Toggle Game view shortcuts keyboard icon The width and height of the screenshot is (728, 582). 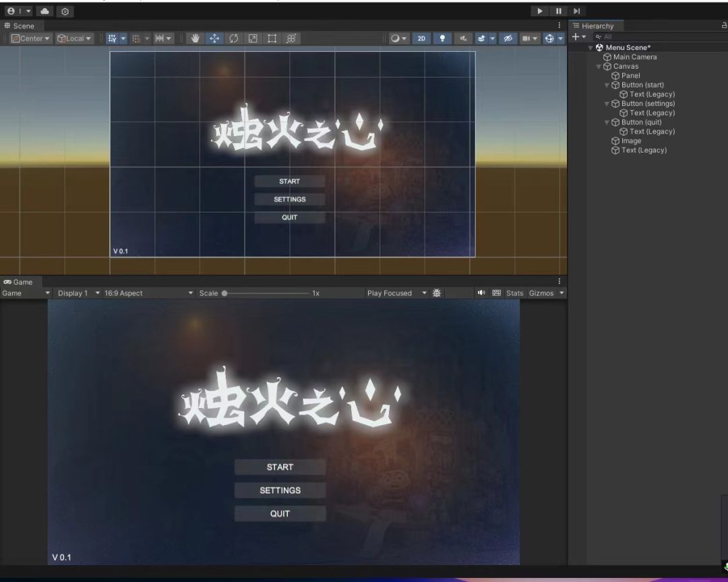point(496,293)
